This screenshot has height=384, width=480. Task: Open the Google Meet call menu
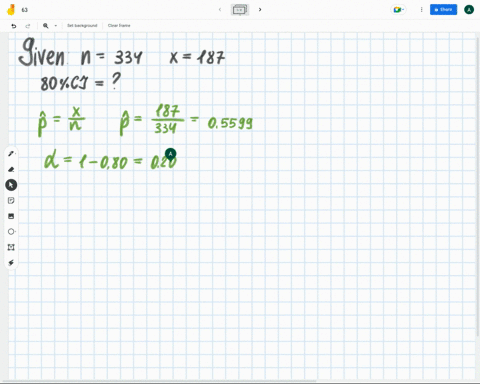398,10
